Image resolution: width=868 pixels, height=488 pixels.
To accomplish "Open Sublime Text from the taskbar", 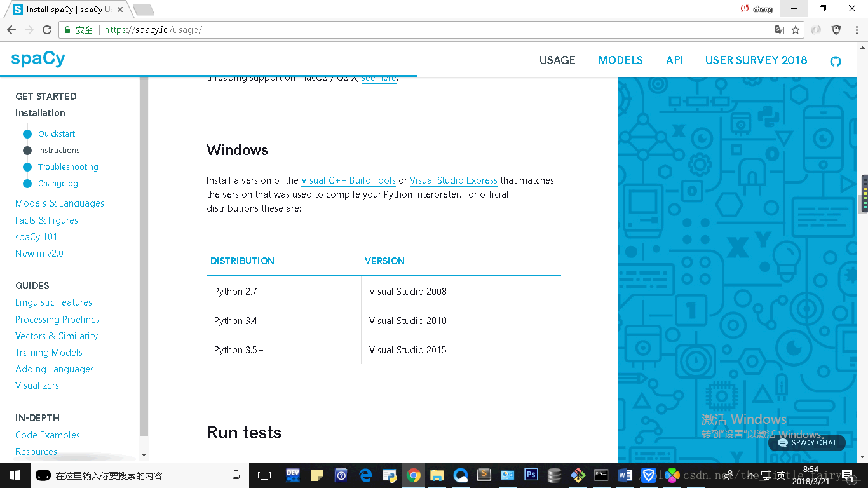I will (484, 475).
